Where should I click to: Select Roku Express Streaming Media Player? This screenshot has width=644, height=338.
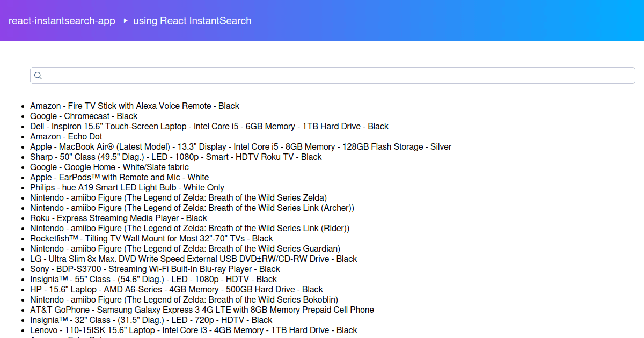tap(119, 218)
